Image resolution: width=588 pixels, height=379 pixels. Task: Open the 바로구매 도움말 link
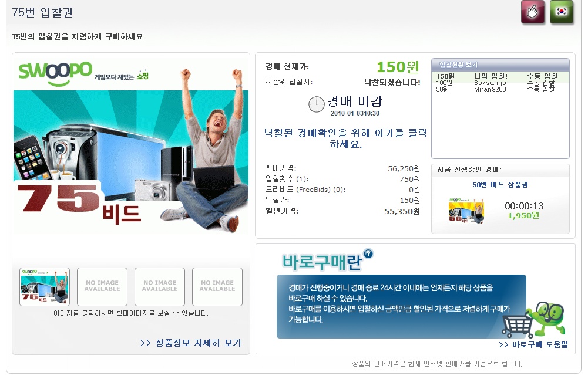(x=533, y=344)
